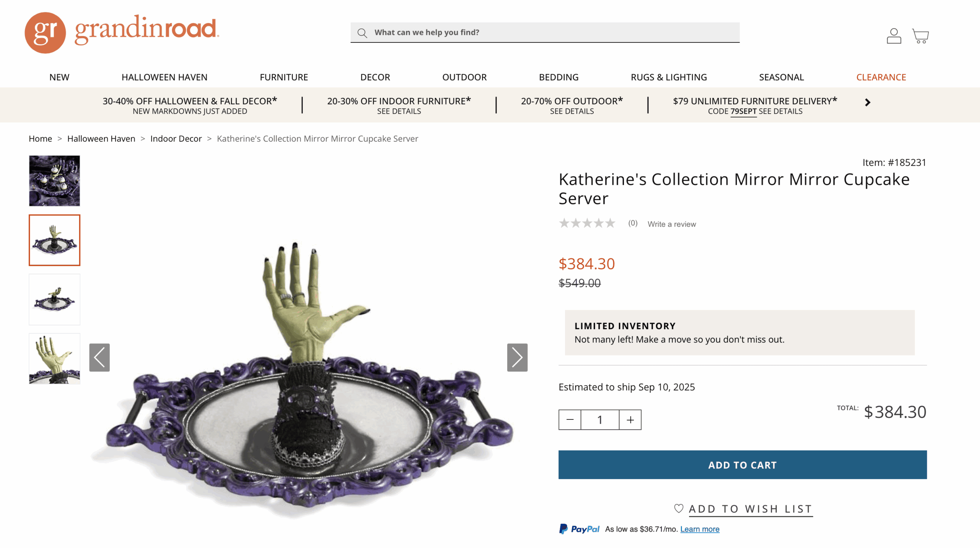Screen dimensions: 980x548
Task: Click the Write a review link
Action: point(671,224)
